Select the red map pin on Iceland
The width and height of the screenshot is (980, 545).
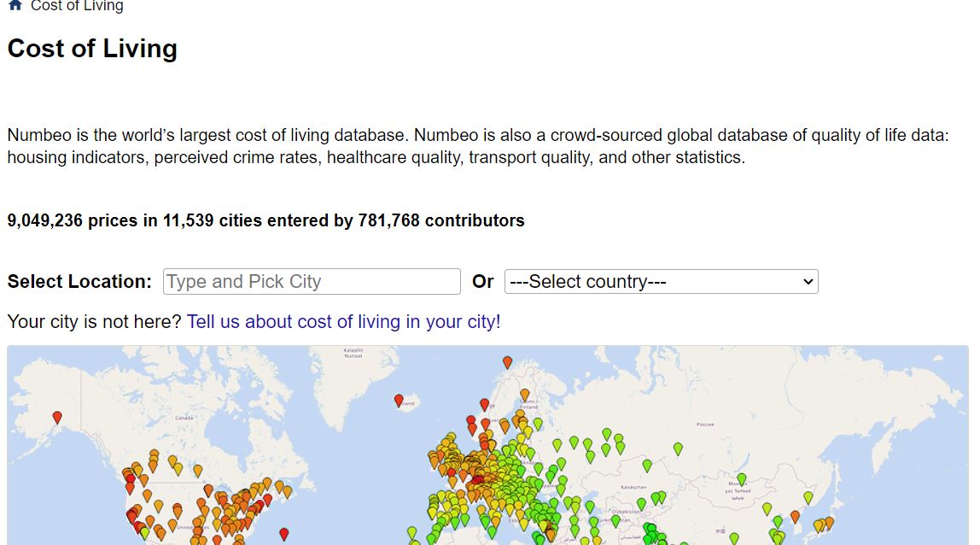[x=399, y=401]
